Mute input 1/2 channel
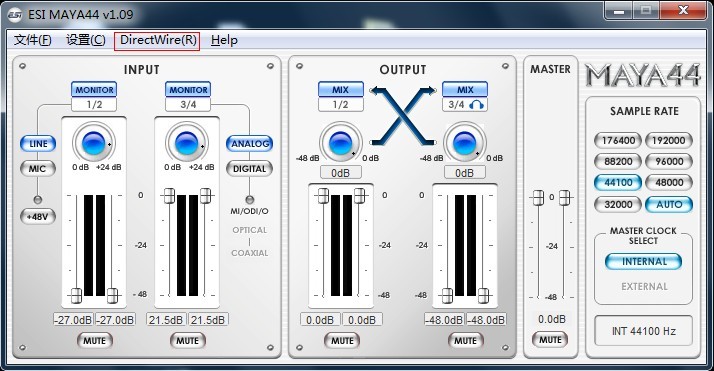Viewport: 714px width, 371px height. pos(94,341)
